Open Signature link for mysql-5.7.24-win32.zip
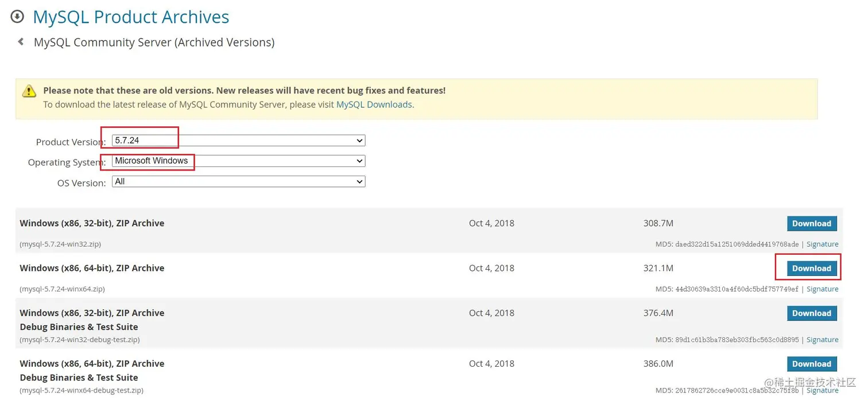868x400 pixels. click(822, 244)
